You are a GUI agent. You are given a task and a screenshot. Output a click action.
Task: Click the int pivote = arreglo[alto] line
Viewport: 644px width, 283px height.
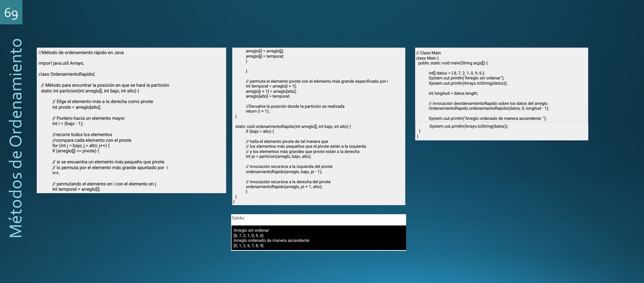(76, 107)
